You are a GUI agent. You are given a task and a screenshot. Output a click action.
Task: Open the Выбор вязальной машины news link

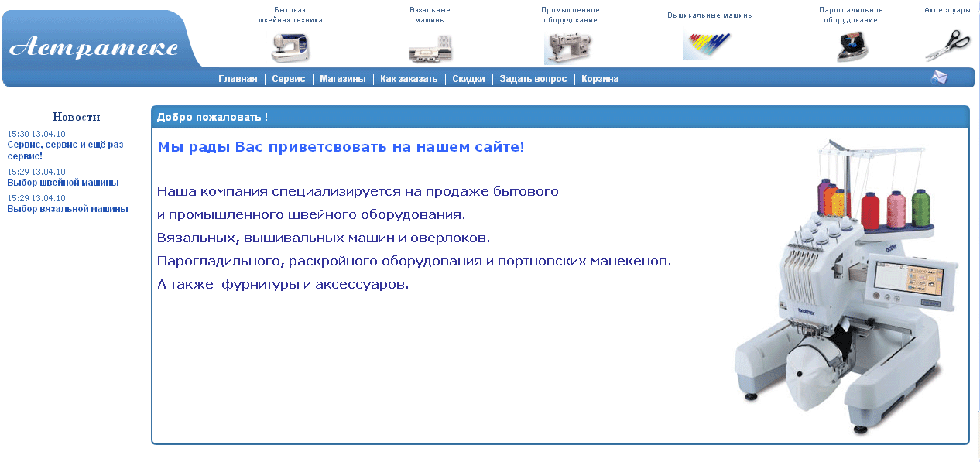[x=67, y=209]
